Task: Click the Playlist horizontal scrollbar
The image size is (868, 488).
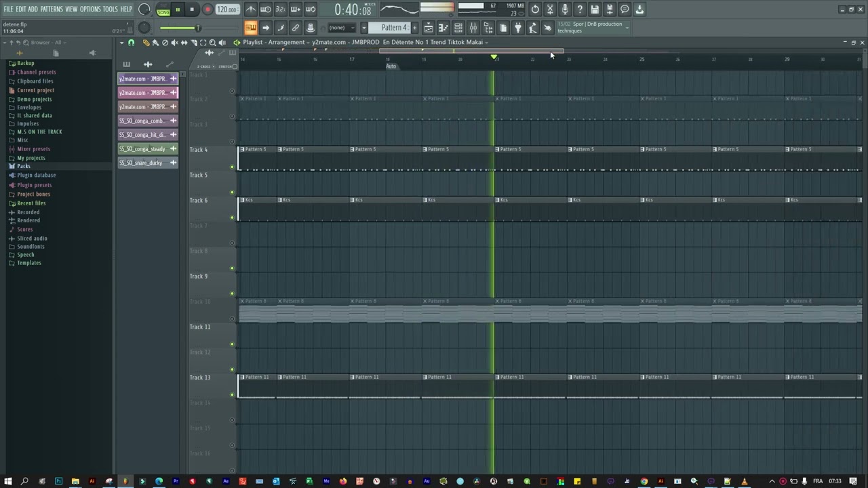Action: point(471,51)
